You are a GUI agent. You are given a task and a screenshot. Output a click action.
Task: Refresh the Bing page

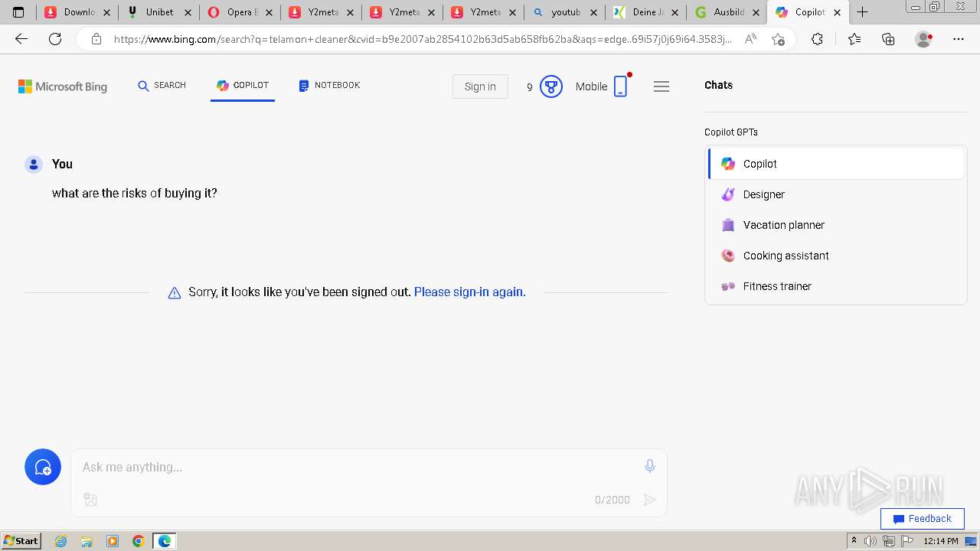[55, 39]
